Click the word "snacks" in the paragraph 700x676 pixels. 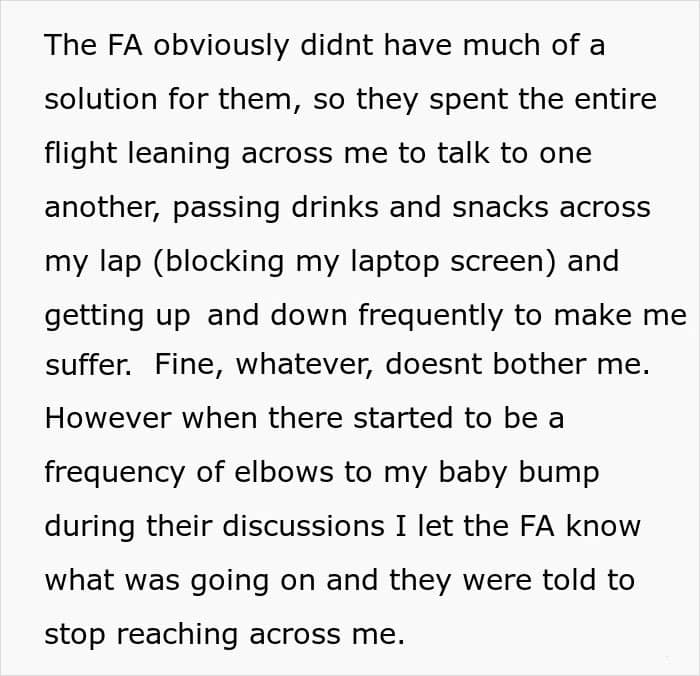point(500,208)
